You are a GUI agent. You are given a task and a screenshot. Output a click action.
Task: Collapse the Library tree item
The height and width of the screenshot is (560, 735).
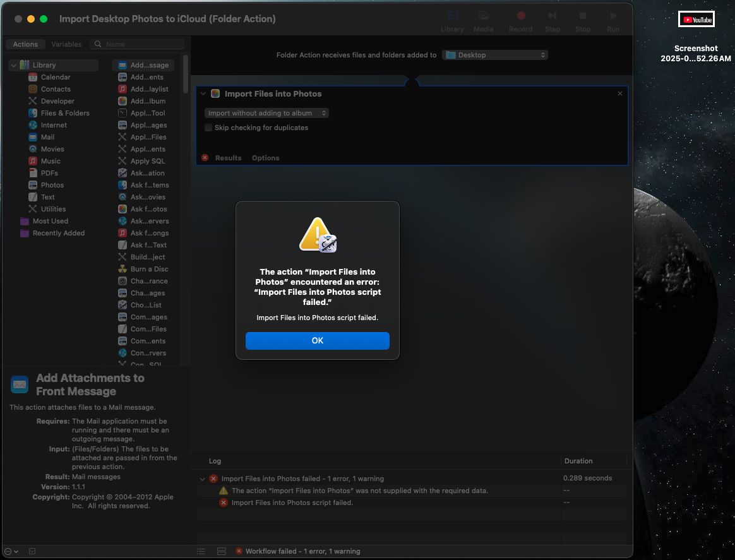(x=14, y=65)
